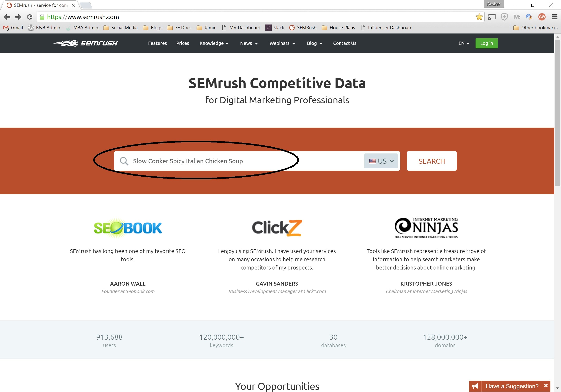The height and width of the screenshot is (392, 561).
Task: Click the orange round extension icon
Action: (x=542, y=17)
